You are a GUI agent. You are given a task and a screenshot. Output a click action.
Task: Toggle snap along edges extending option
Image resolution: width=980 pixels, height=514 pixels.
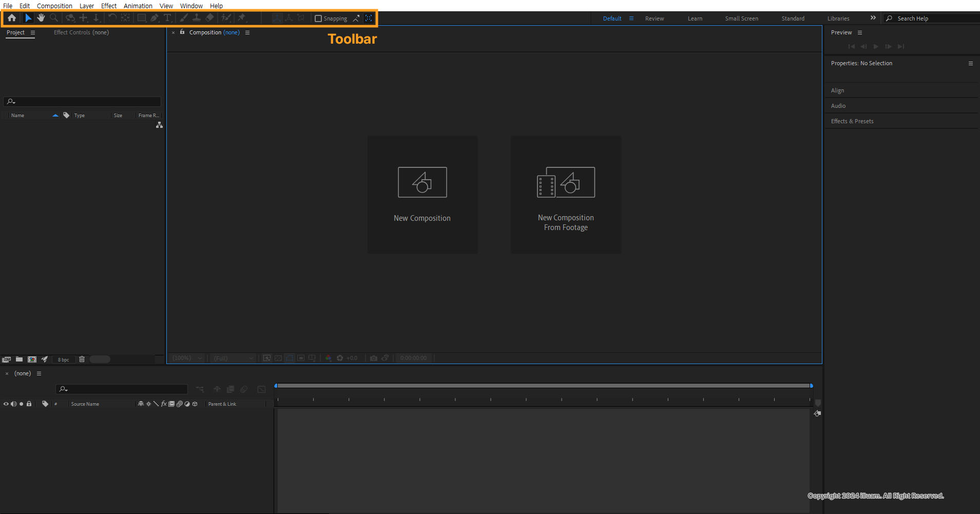click(356, 18)
